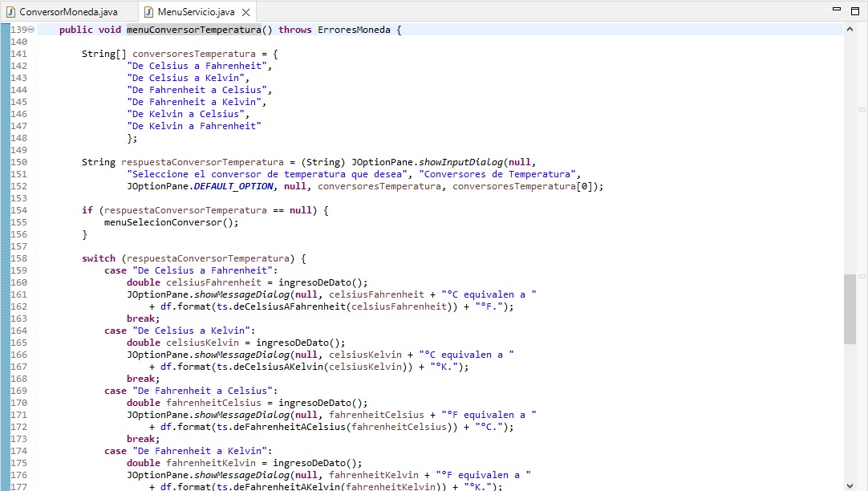Click deFahrenheitACelsius call on line 172

(290, 428)
